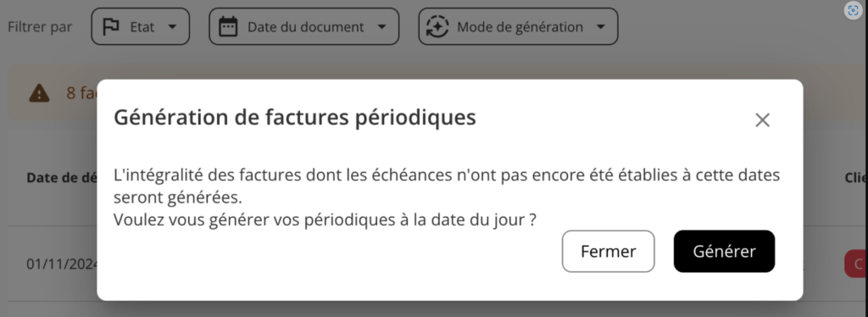
Task: Expand the Etat dropdown arrow
Action: (x=172, y=26)
